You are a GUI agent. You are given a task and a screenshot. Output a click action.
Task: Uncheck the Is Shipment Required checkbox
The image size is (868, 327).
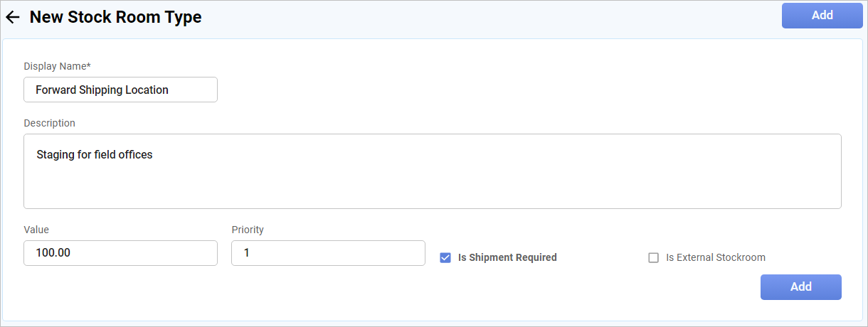(x=445, y=258)
